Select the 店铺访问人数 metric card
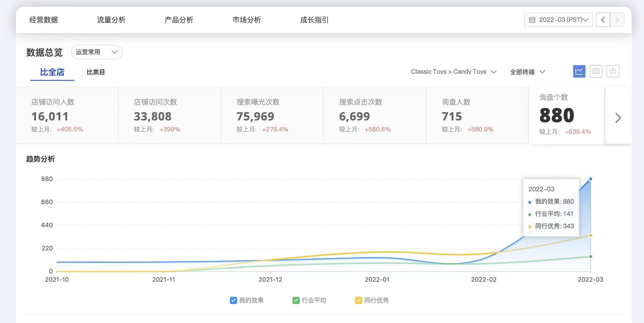This screenshot has height=323, width=644. pos(67,115)
